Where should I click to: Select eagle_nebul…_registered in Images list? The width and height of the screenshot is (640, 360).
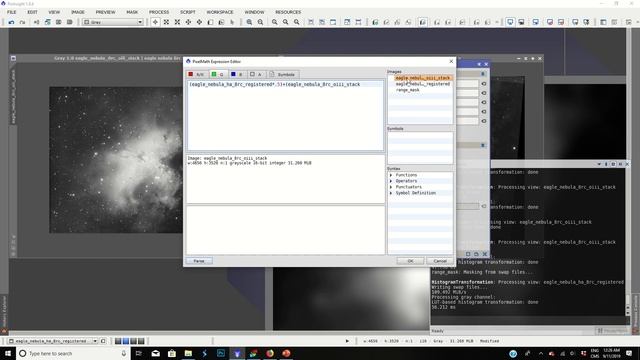[422, 84]
